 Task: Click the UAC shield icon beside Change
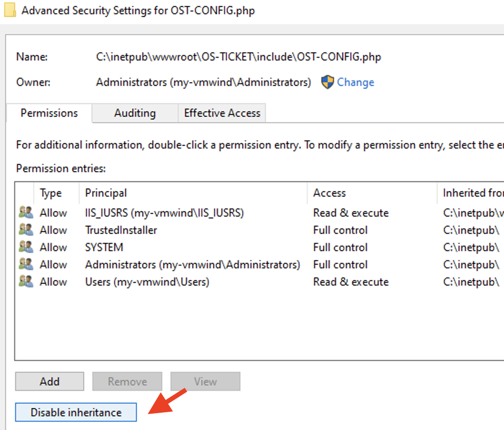(327, 82)
